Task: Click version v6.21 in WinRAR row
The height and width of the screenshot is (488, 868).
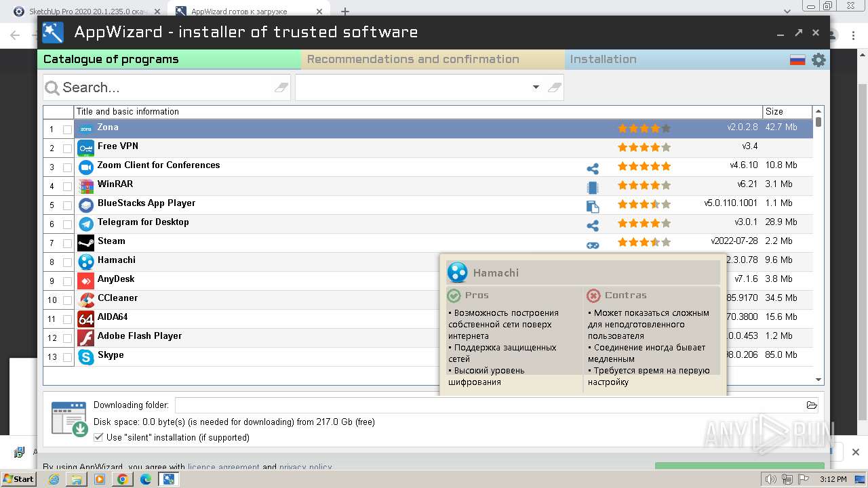Action: pos(747,184)
